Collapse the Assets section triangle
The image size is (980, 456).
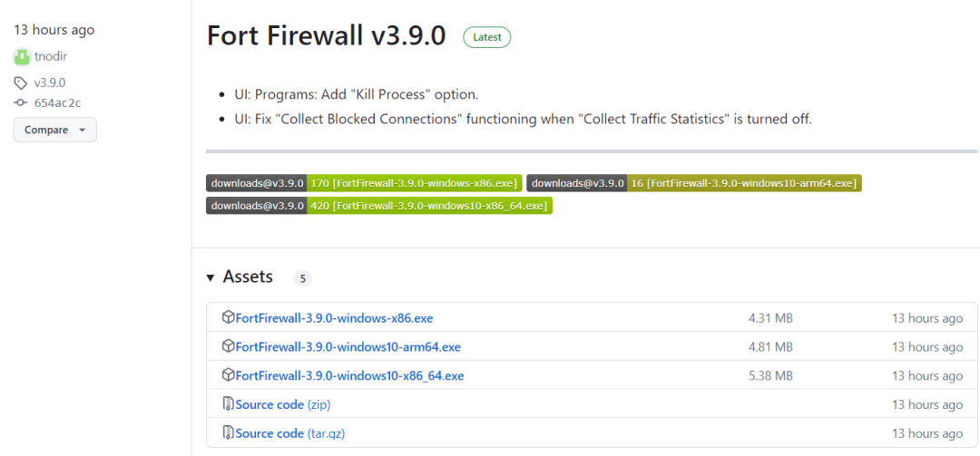(x=211, y=277)
